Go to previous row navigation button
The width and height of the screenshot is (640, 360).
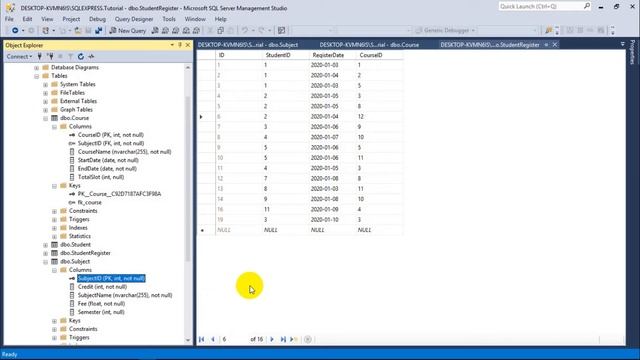[x=213, y=339]
